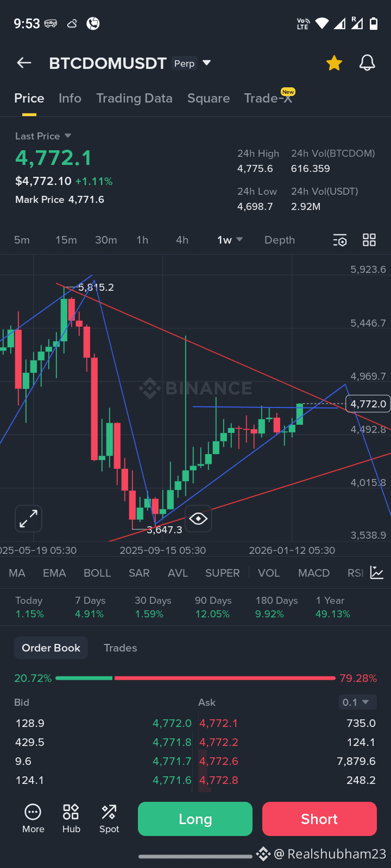Tap the Long button

click(x=195, y=819)
